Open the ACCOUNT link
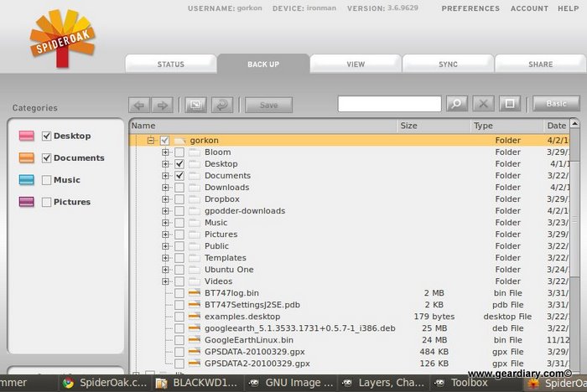 click(x=529, y=8)
